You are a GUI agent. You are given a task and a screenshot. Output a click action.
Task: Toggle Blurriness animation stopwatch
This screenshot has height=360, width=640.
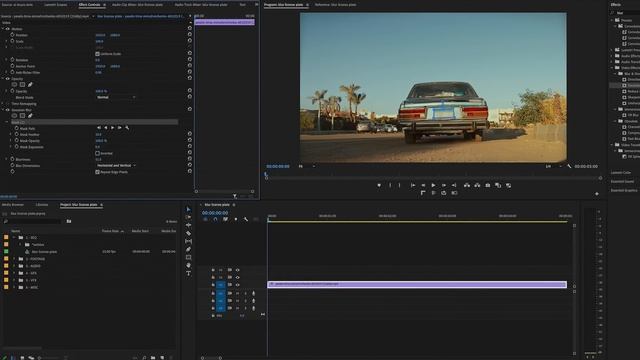pos(12,159)
